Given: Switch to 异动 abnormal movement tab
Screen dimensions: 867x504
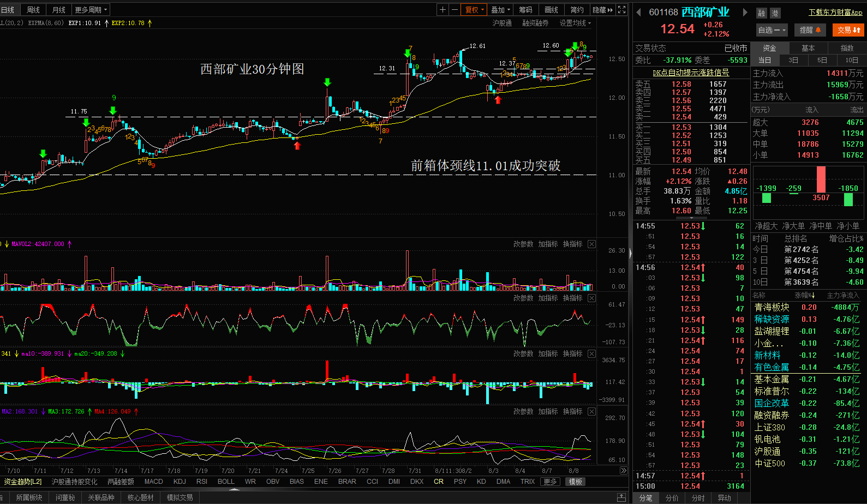Looking at the screenshot, I should tap(724, 498).
